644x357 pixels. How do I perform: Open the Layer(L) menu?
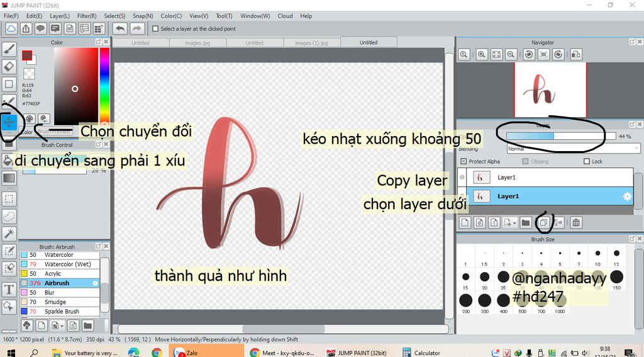pos(60,16)
